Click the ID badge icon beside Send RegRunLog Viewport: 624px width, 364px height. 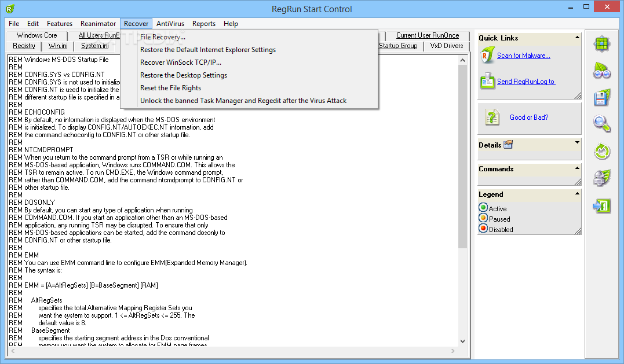pos(487,81)
